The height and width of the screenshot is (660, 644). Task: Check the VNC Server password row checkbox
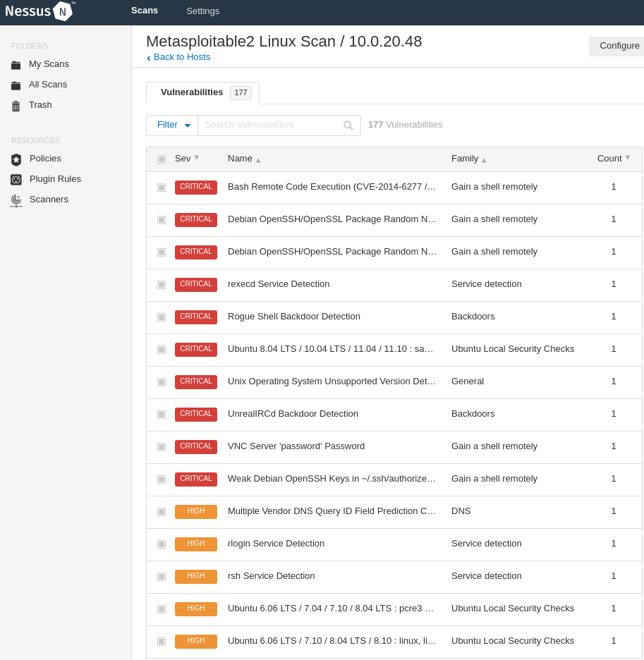[x=162, y=446]
